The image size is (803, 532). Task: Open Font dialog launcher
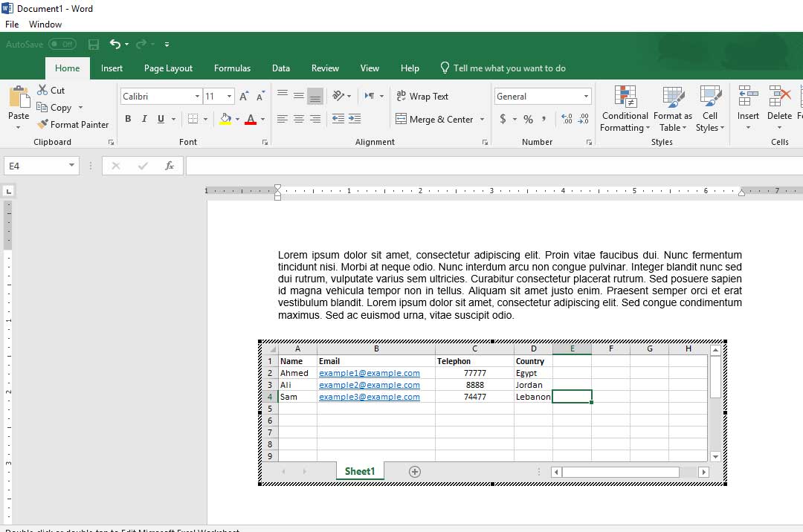click(265, 142)
